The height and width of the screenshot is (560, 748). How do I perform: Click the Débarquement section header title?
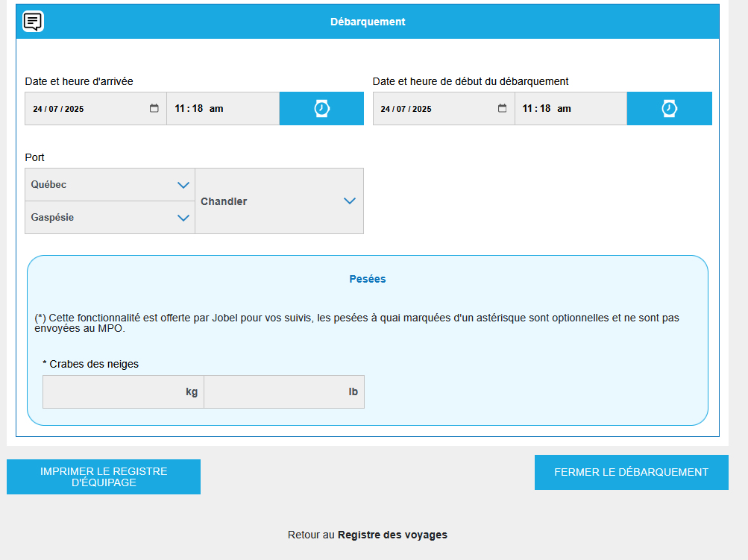(368, 22)
